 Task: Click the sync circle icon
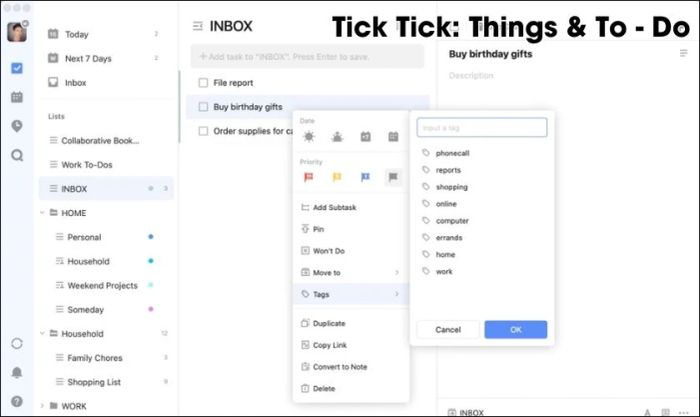17,343
